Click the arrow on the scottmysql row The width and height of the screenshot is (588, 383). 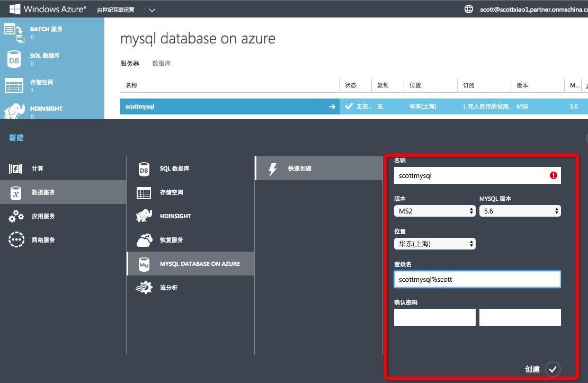(332, 106)
